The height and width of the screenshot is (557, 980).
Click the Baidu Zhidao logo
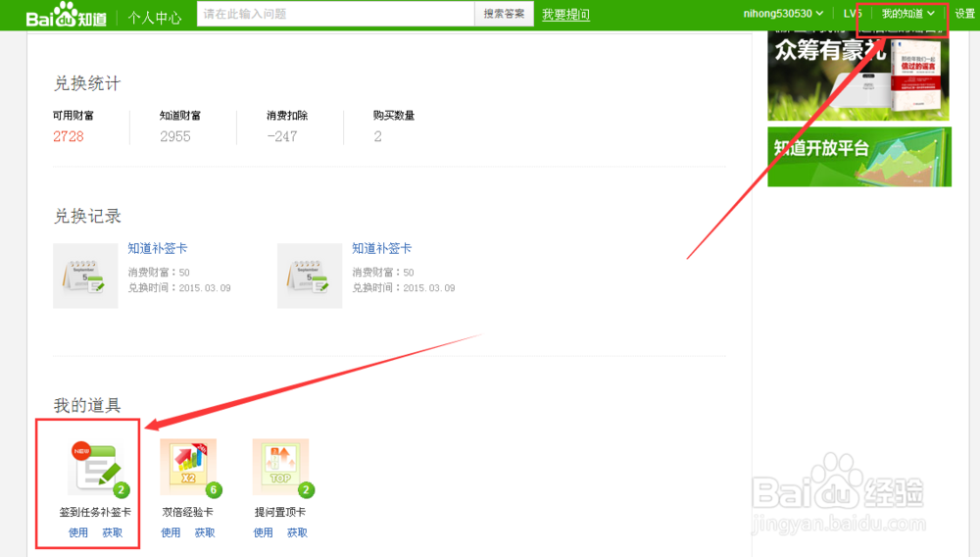pyautogui.click(x=67, y=15)
